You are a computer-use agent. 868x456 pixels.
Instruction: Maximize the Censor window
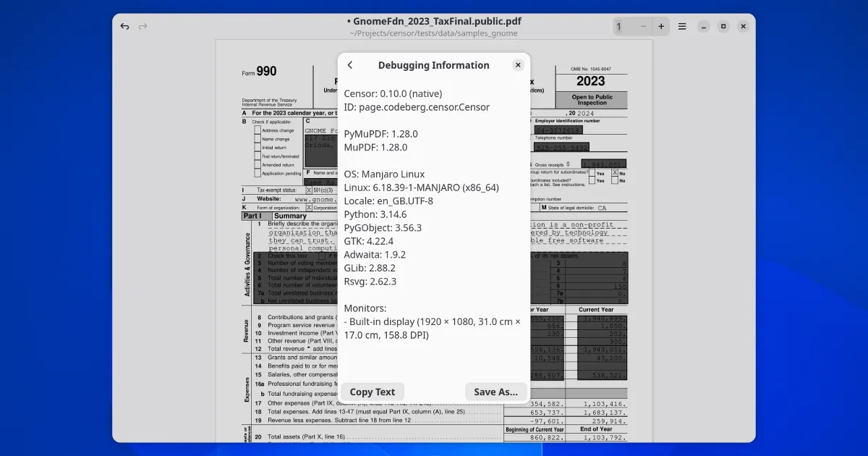(723, 26)
